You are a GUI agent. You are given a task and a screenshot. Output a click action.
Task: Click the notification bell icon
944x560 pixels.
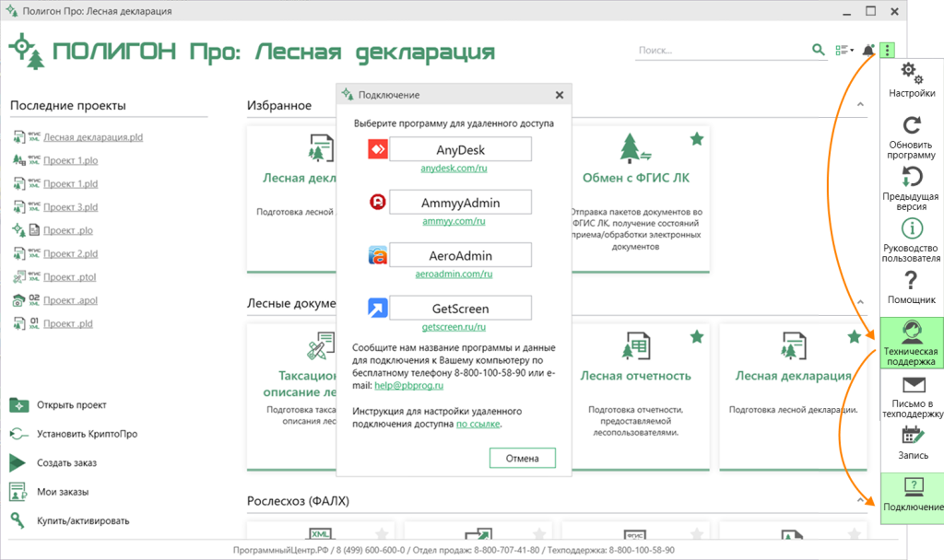tap(867, 50)
